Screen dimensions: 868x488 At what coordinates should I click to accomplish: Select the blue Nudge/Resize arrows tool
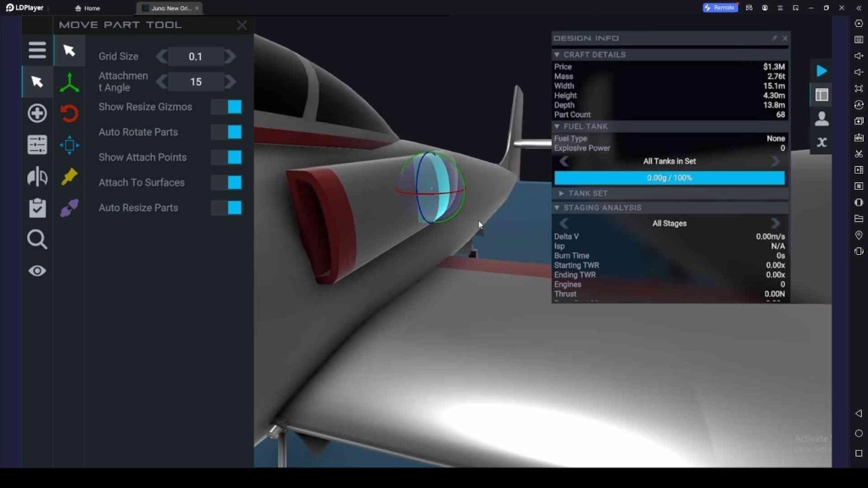coord(70,145)
